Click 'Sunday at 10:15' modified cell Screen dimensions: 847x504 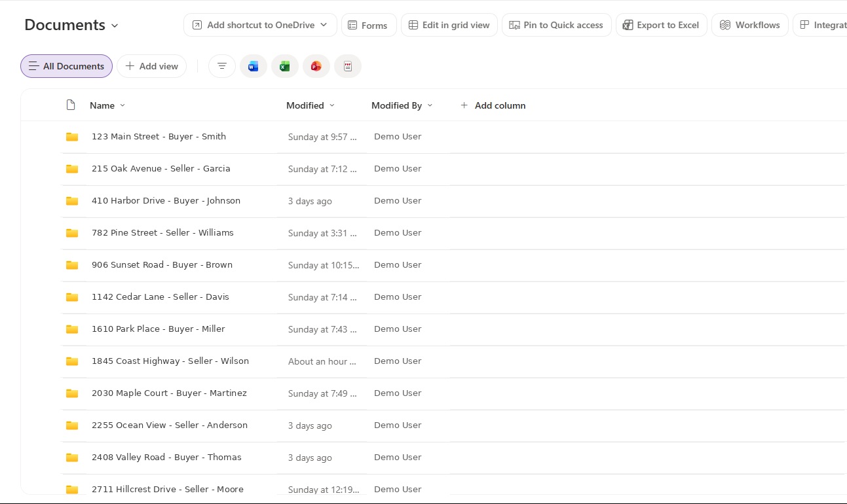pos(324,266)
